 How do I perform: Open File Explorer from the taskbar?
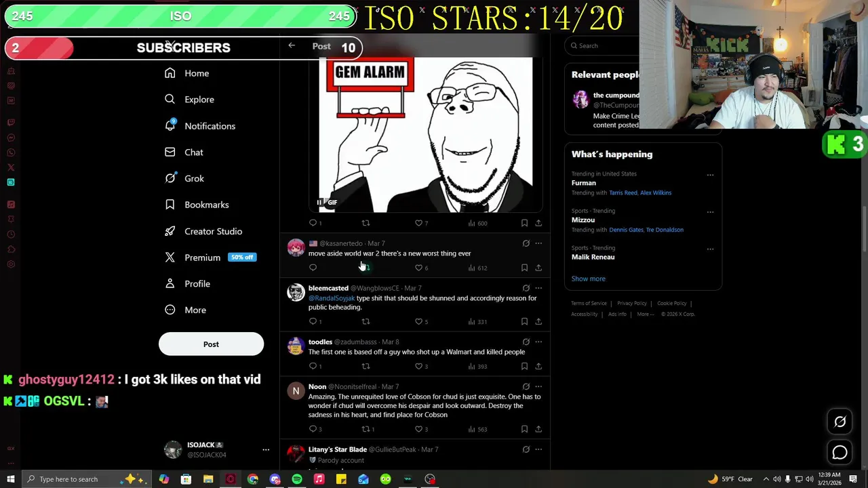coord(208,479)
